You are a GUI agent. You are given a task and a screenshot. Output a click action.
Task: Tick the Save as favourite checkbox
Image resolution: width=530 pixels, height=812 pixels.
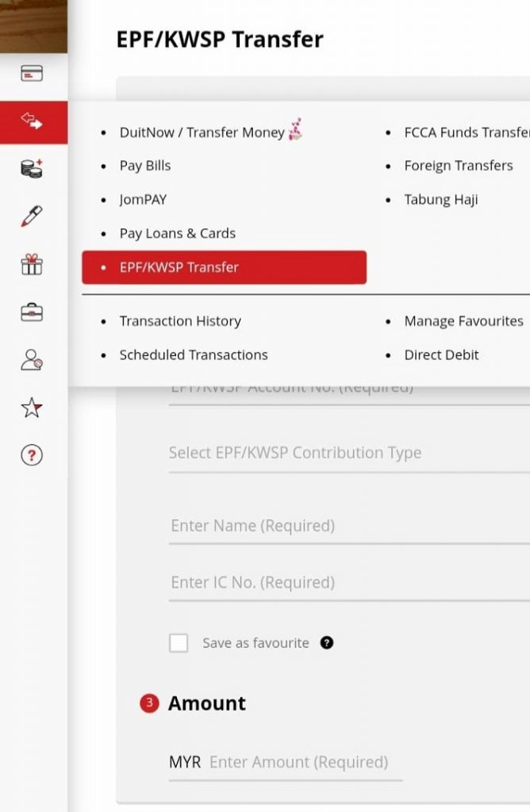pyautogui.click(x=179, y=642)
